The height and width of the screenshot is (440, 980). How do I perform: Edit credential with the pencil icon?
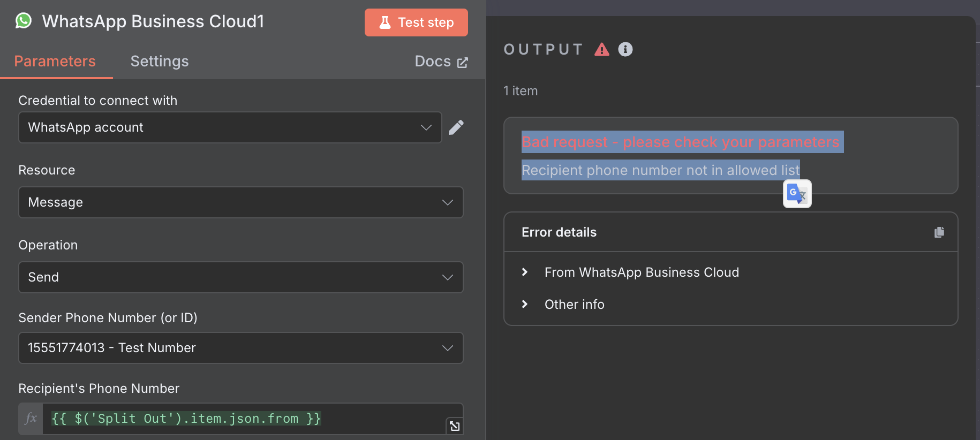(x=456, y=127)
